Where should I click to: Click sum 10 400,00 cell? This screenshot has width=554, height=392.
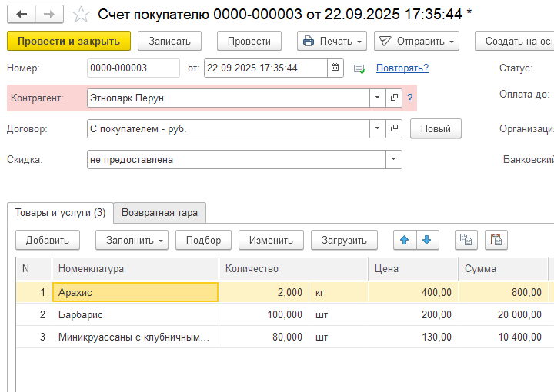503,337
